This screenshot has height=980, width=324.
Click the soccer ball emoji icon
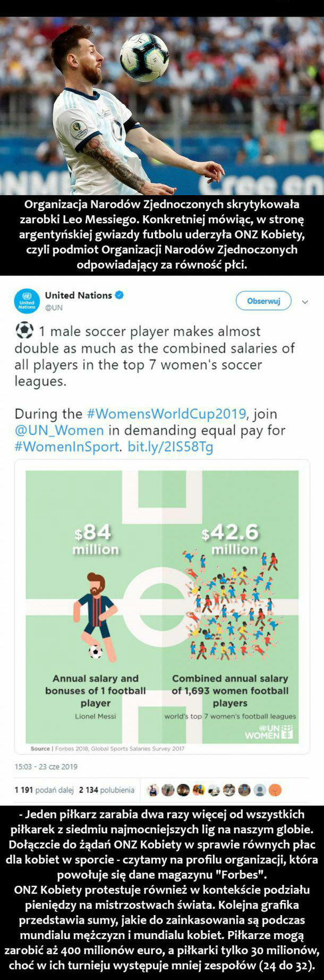(24, 331)
